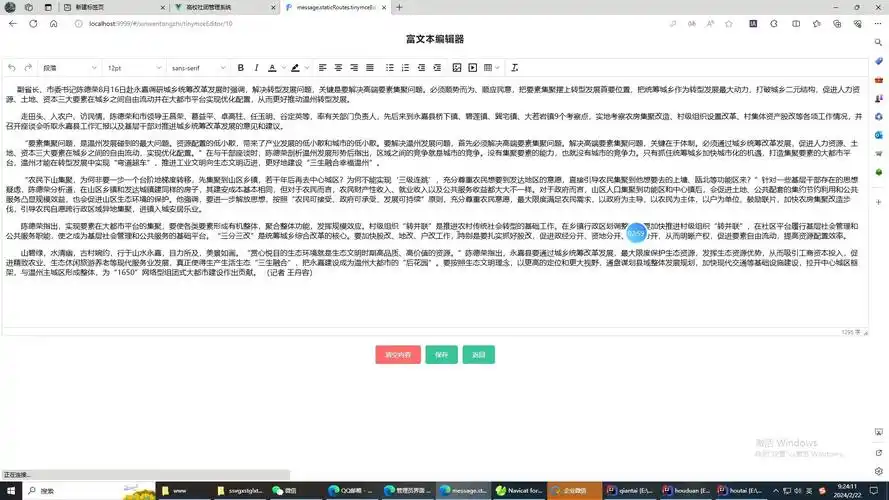Open the highlight color picker arrow

(x=307, y=67)
